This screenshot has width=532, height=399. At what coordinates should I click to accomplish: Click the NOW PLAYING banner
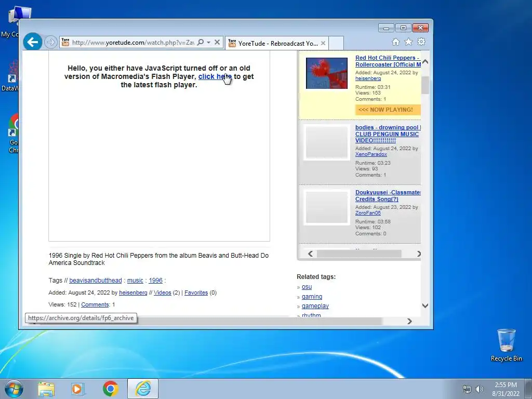tap(388, 110)
